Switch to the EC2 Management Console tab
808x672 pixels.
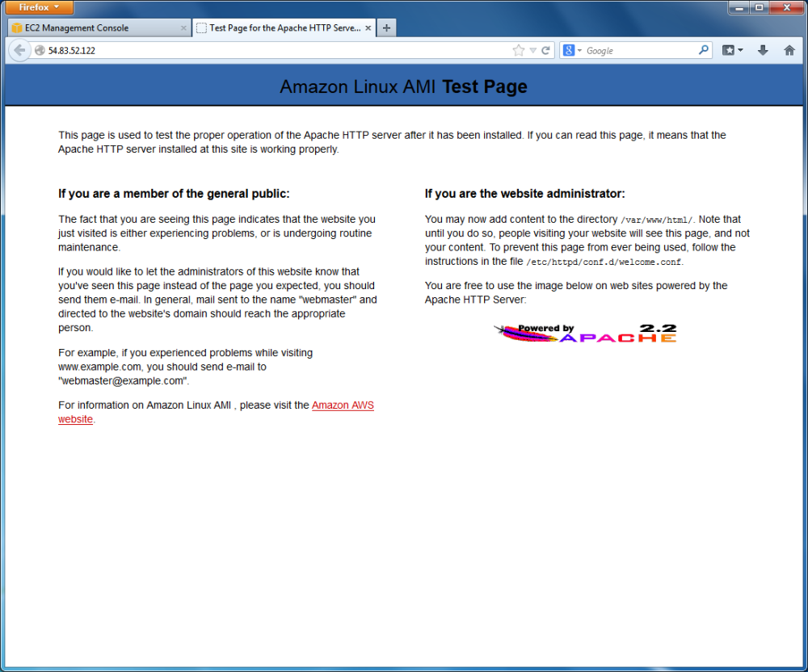pyautogui.click(x=99, y=27)
